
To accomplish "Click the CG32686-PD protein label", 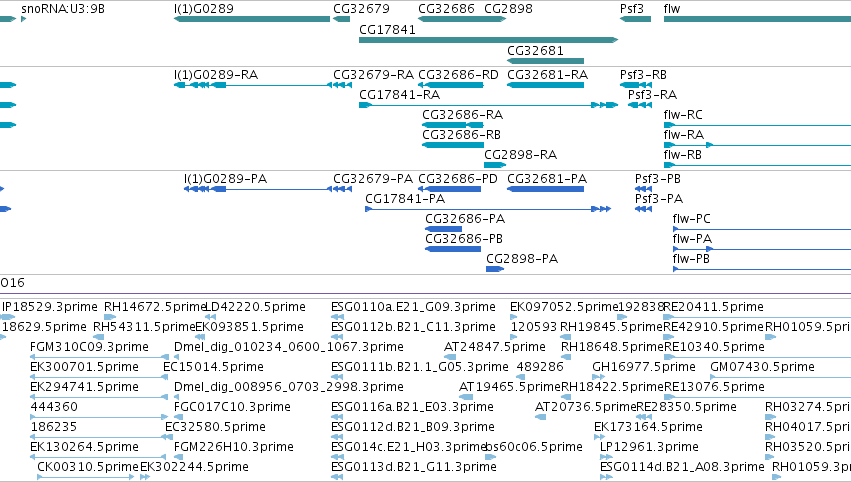I will tap(458, 179).
